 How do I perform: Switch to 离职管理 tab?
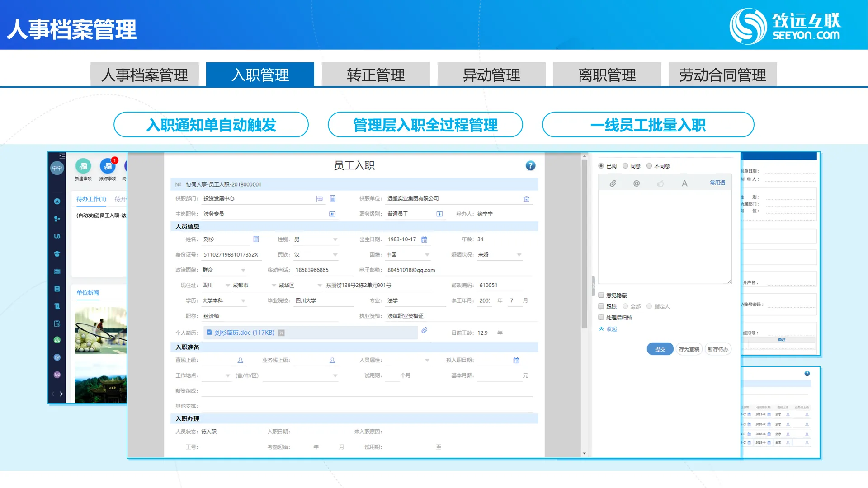(607, 75)
